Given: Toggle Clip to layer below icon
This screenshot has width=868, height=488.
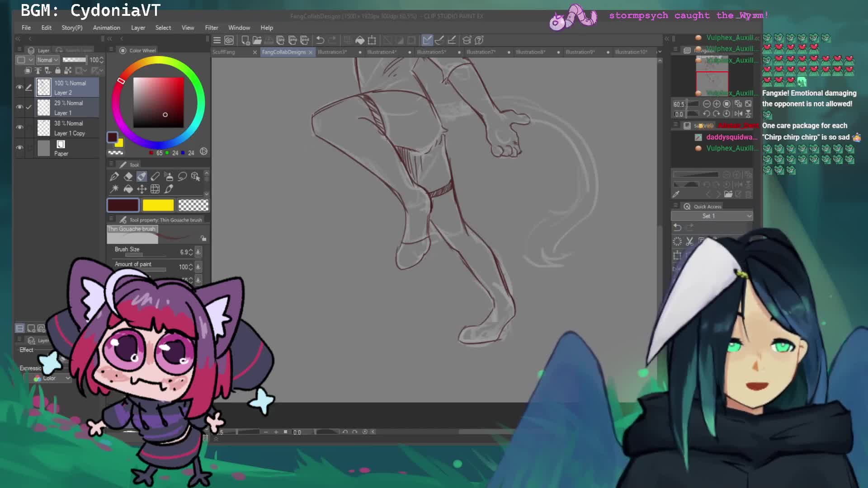Looking at the screenshot, I should coord(28,70).
